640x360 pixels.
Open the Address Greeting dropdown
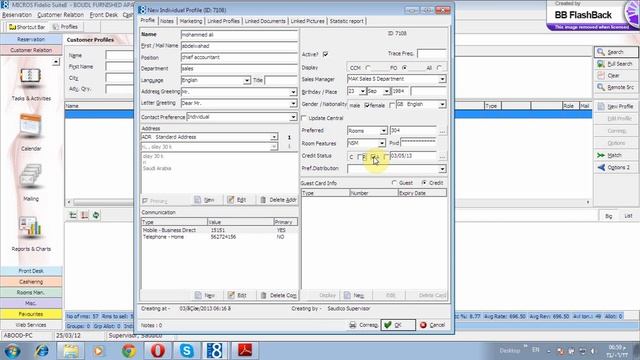point(293,92)
